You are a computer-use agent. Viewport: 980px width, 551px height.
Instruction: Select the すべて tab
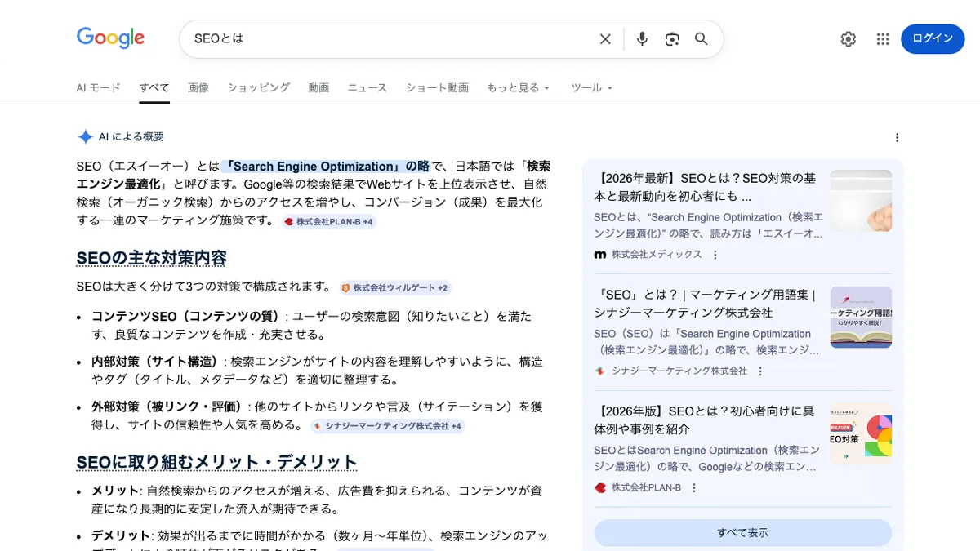154,87
